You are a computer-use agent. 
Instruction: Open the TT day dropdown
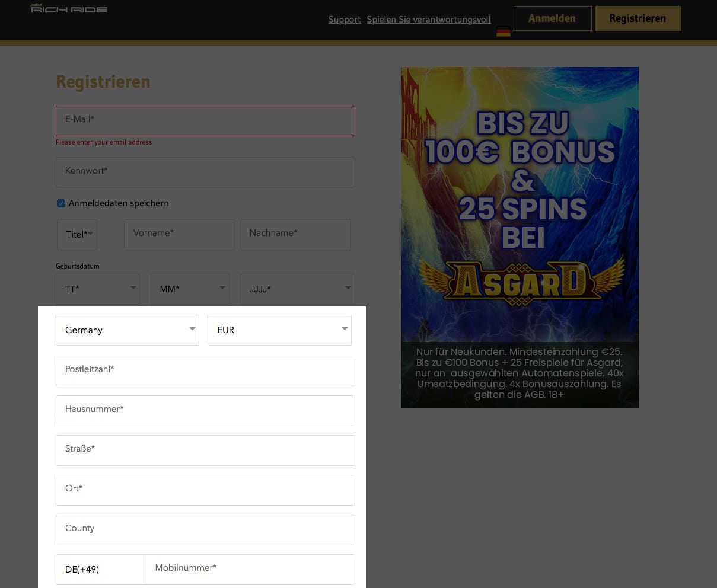pyautogui.click(x=98, y=289)
